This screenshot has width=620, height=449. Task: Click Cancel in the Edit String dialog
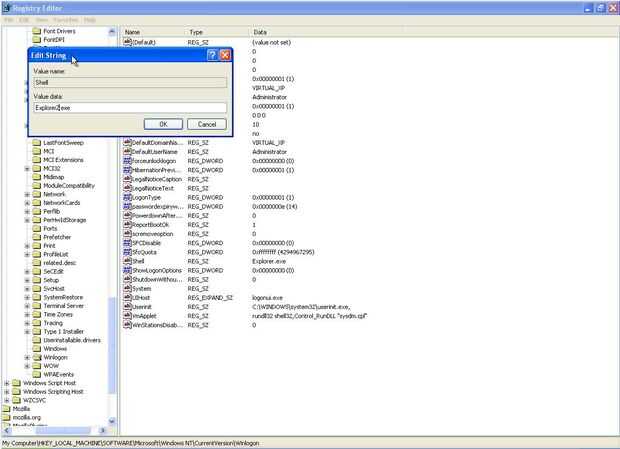207,124
